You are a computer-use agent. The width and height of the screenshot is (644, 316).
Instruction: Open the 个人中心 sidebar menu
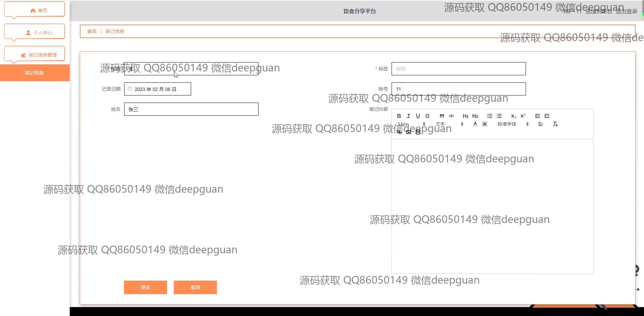(x=34, y=32)
